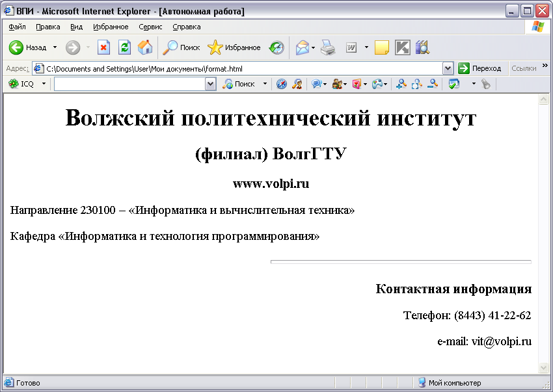Click the IE page icon in the title bar

tap(8, 10)
